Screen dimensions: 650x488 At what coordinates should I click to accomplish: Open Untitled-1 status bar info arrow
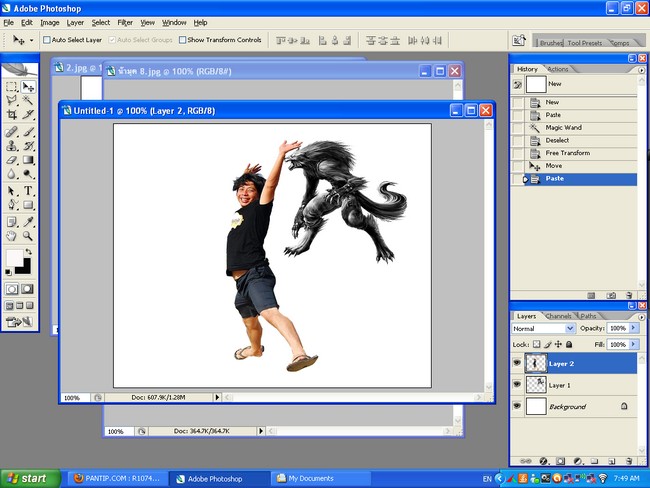click(x=217, y=397)
